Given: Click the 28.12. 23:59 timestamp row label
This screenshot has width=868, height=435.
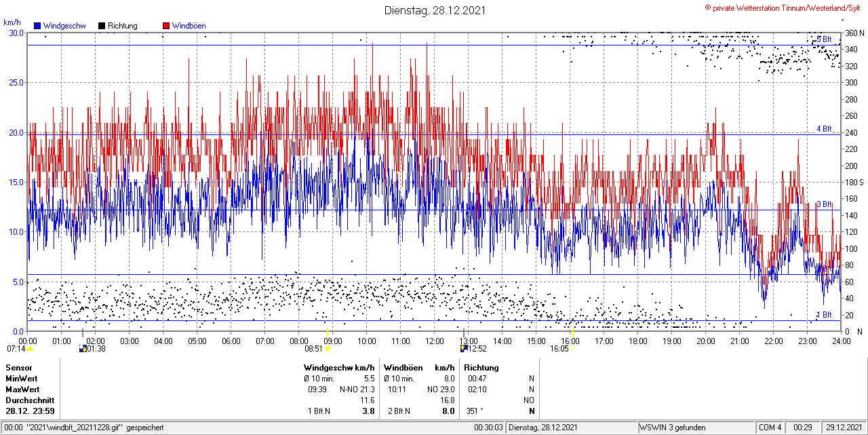Looking at the screenshot, I should pos(31,411).
